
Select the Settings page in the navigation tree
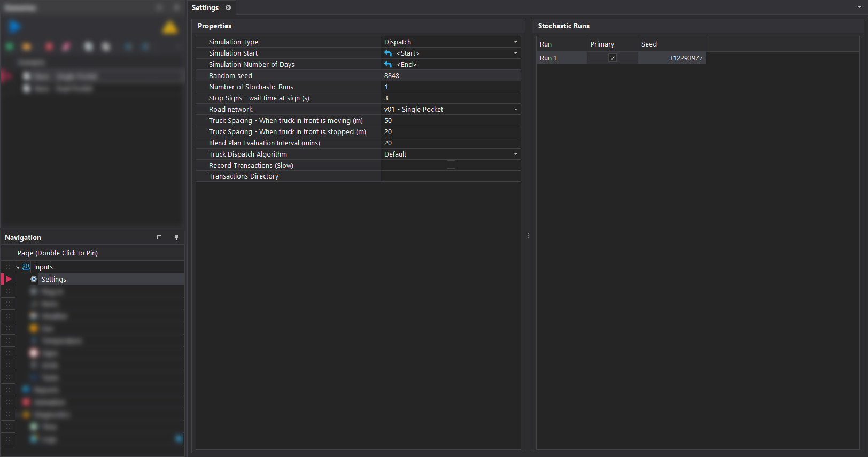[x=54, y=280]
